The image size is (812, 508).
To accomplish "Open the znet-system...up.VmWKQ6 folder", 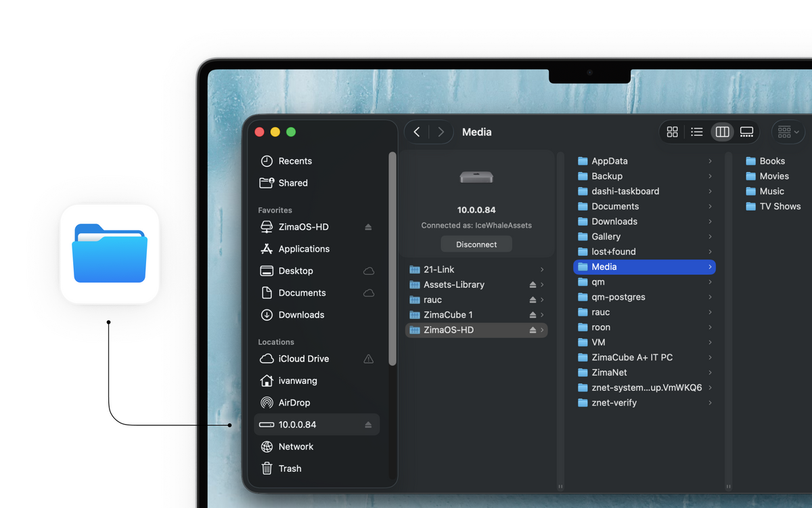I will coord(644,387).
